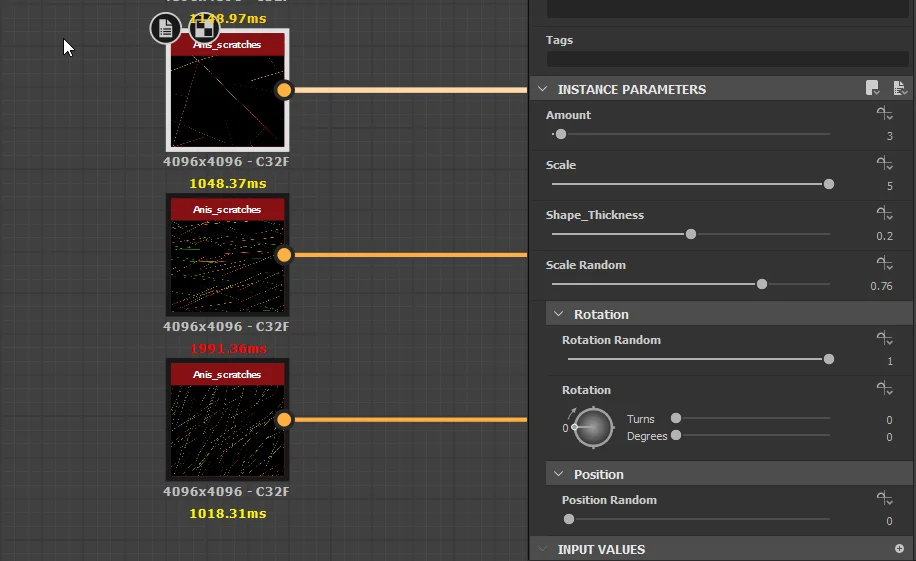Click the add icon in Input Values header

(x=899, y=548)
